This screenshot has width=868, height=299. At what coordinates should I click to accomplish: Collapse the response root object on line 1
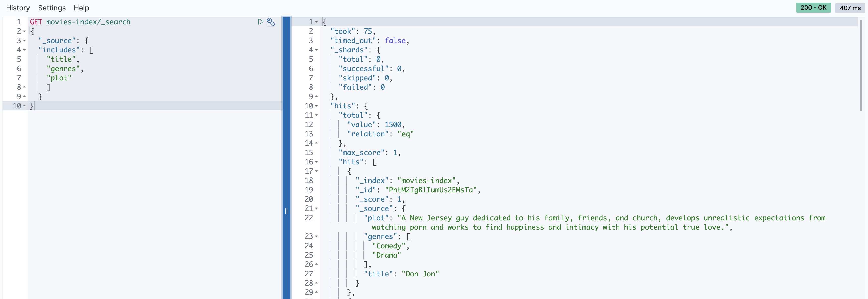(x=317, y=22)
